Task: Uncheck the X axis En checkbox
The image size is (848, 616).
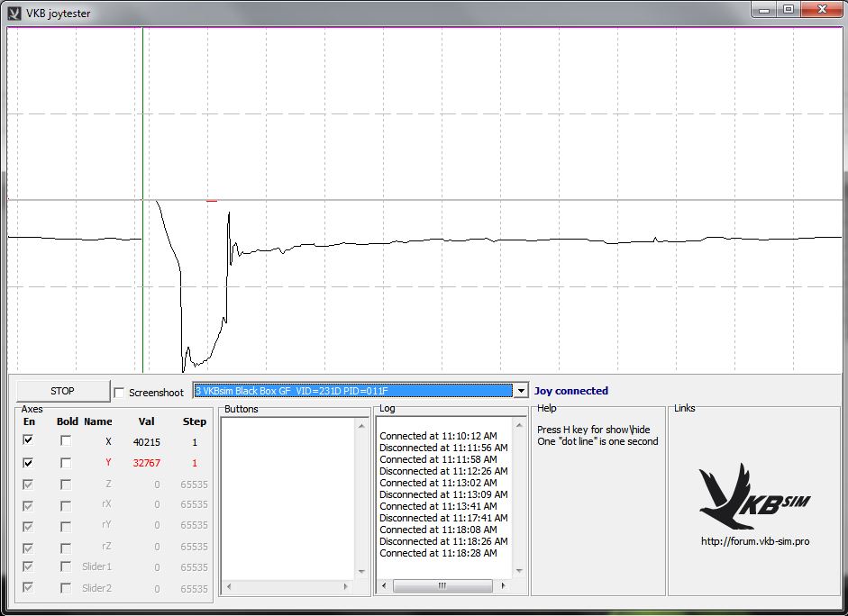Action: point(28,441)
